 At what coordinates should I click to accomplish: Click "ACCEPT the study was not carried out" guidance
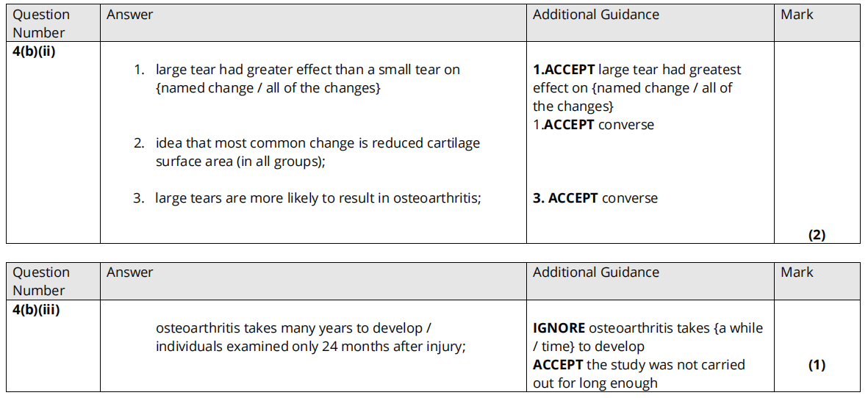(639, 365)
